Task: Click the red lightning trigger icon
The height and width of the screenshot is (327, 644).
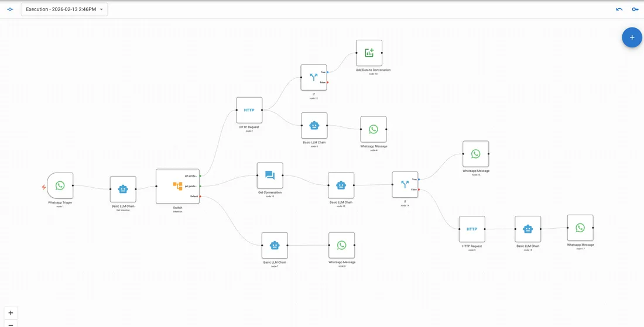Action: 43,187
